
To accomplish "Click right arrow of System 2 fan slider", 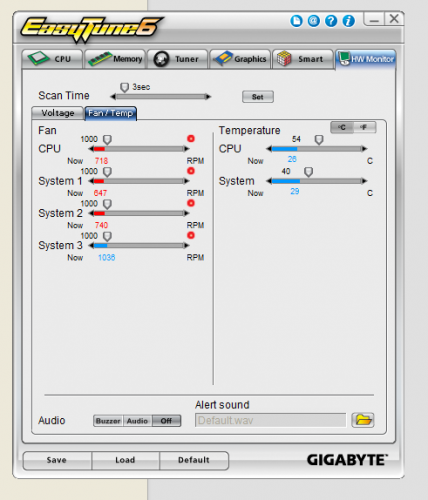I will pyautogui.click(x=187, y=213).
